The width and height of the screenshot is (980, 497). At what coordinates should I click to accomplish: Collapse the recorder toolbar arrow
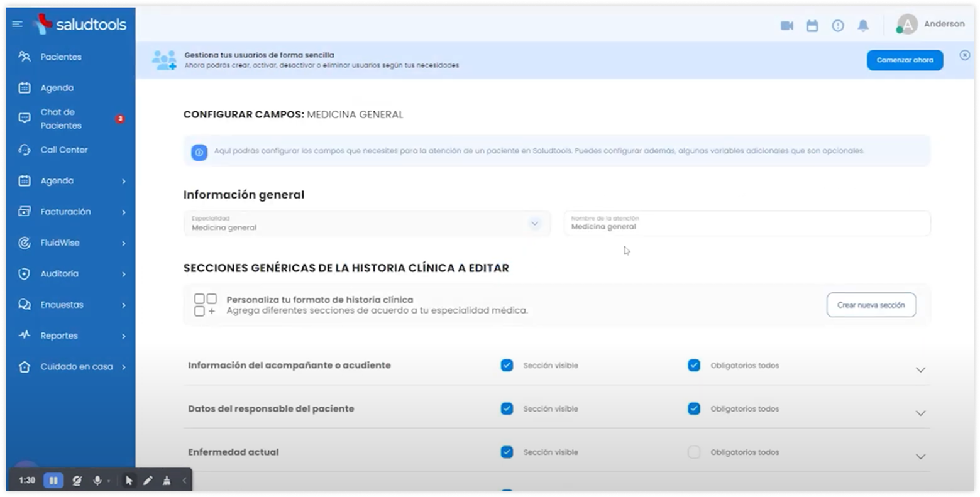pyautogui.click(x=184, y=481)
